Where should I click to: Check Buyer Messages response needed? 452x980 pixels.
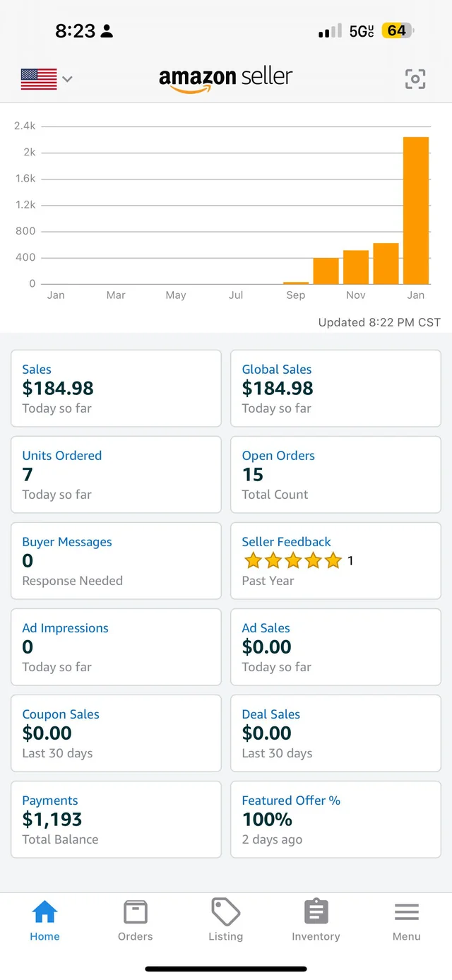pyautogui.click(x=116, y=561)
